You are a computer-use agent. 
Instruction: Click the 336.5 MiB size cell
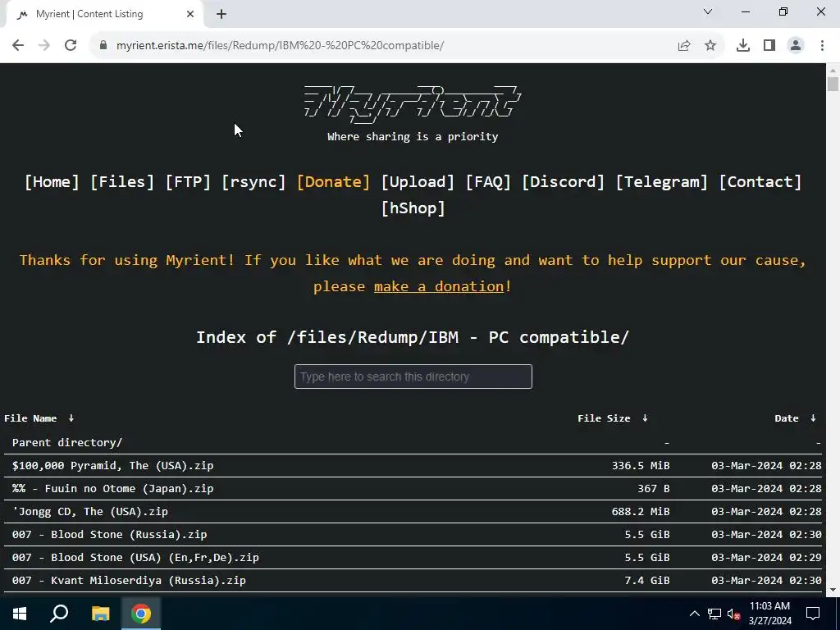click(x=641, y=466)
